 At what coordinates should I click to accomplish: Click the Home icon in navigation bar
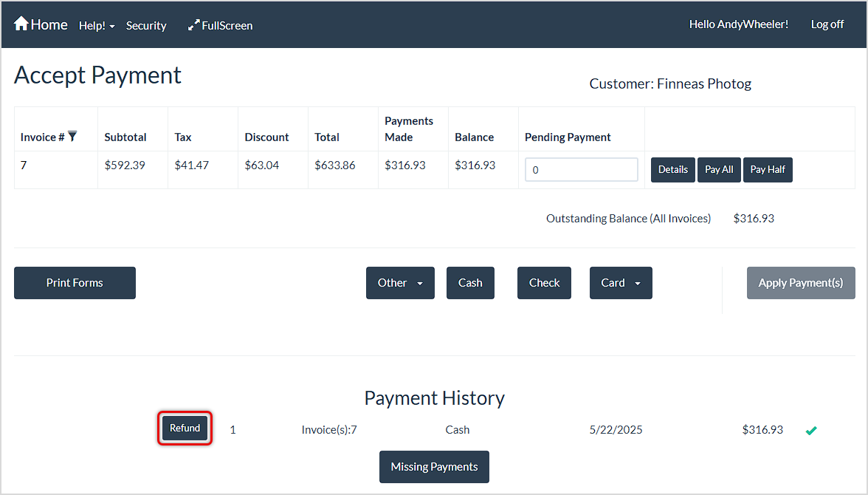click(21, 24)
